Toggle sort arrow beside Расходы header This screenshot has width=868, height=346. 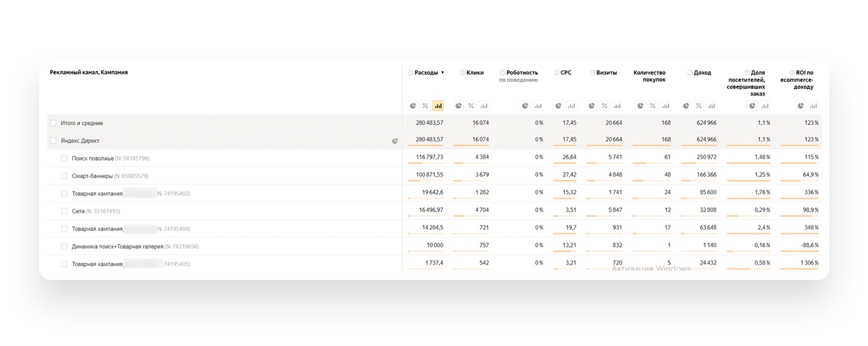pyautogui.click(x=443, y=73)
